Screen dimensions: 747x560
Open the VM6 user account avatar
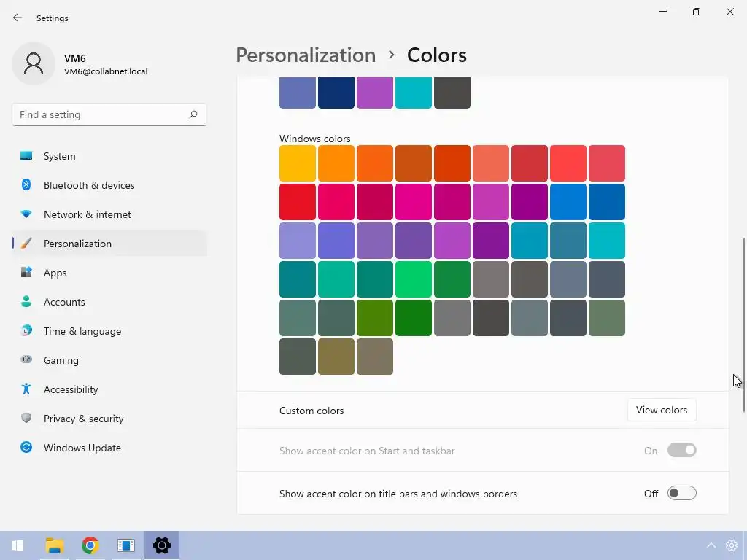tap(34, 63)
